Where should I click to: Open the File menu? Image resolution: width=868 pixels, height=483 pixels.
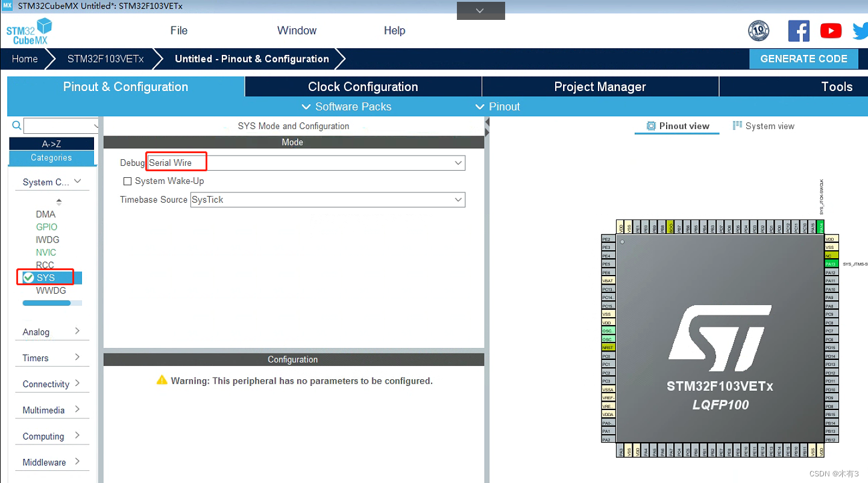[x=179, y=31]
